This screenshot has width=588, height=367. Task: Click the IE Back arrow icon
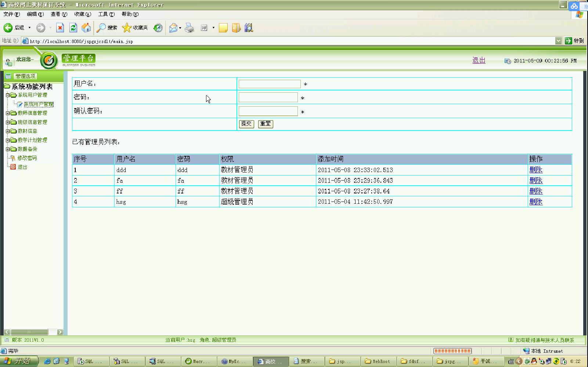click(x=8, y=28)
